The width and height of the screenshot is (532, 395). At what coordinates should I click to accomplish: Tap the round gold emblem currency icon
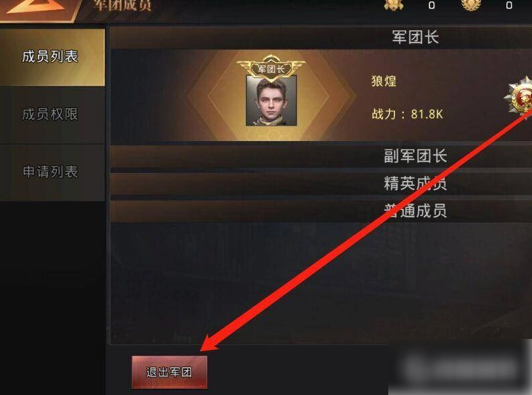tap(471, 5)
